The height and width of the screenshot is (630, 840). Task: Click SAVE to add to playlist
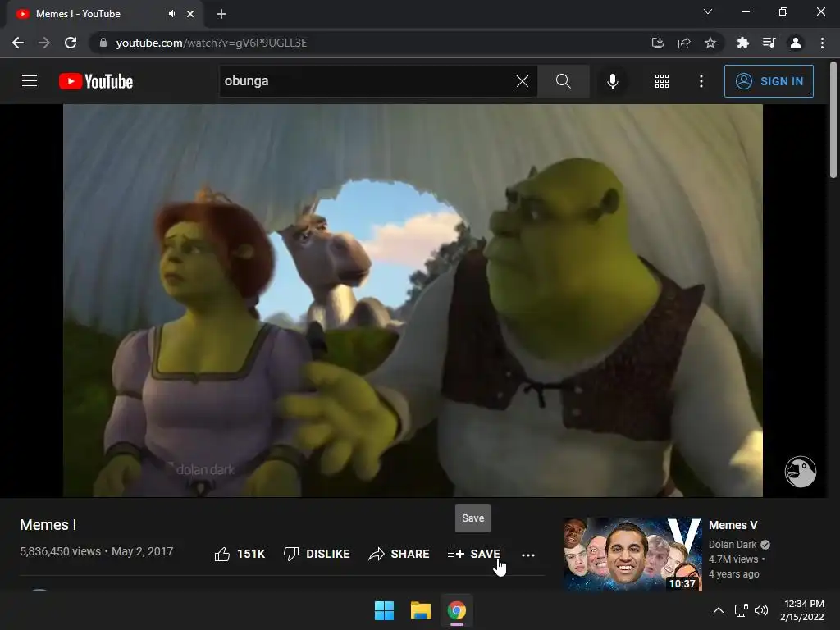[473, 554]
